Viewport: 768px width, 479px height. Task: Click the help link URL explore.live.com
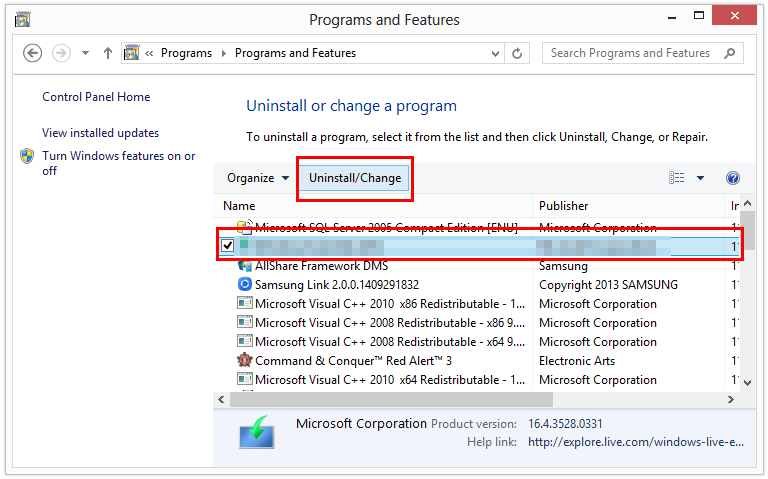click(636, 442)
